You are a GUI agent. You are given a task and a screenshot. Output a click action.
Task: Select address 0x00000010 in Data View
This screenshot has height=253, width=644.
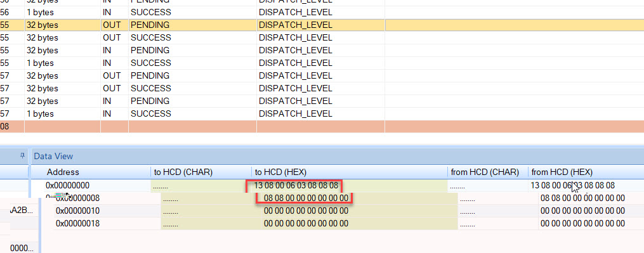click(x=77, y=211)
